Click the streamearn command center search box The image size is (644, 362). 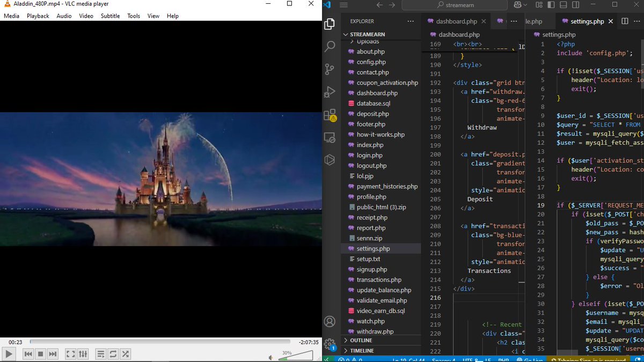point(456,5)
